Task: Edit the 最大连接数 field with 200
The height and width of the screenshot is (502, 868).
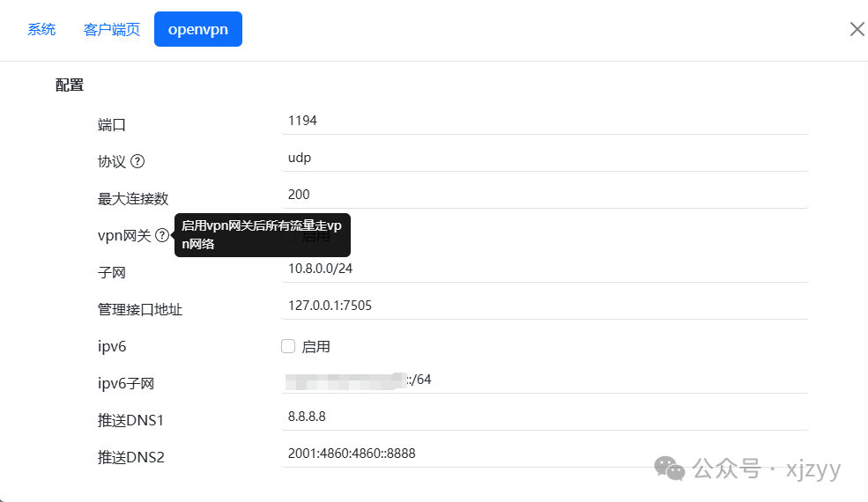Action: [545, 195]
